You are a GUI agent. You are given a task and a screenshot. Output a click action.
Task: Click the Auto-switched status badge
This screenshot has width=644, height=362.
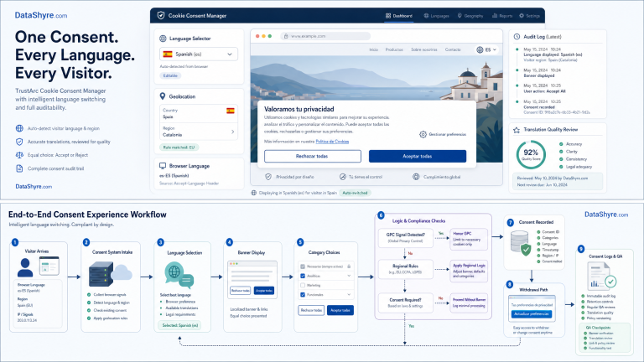pos(355,193)
